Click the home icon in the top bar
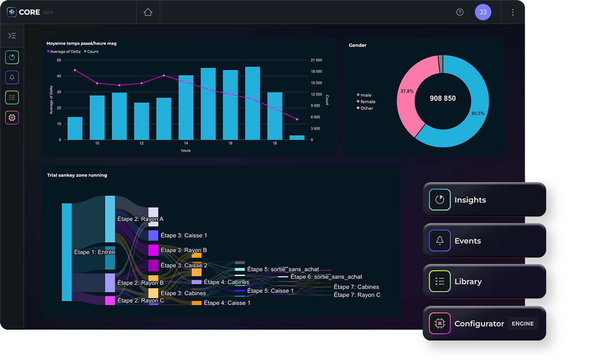Image resolution: width=589 pixels, height=364 pixels. click(147, 12)
